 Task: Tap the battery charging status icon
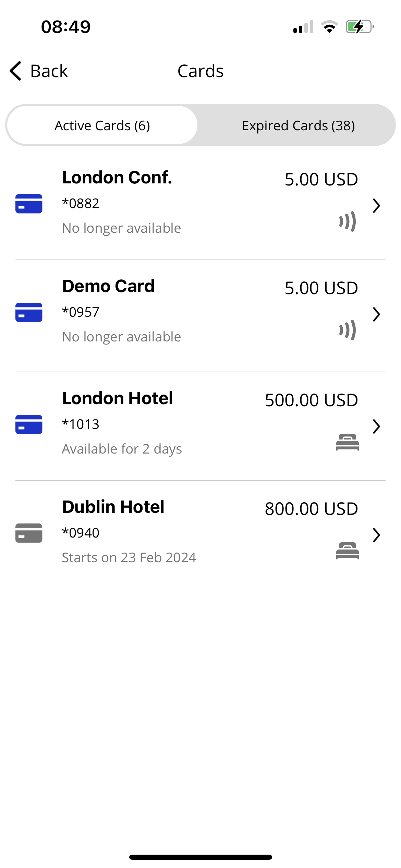tap(360, 27)
